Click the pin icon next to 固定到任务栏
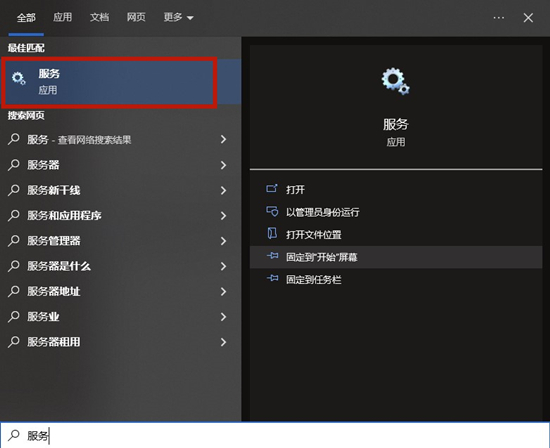Viewport: 550px width, 448px height. tap(273, 279)
